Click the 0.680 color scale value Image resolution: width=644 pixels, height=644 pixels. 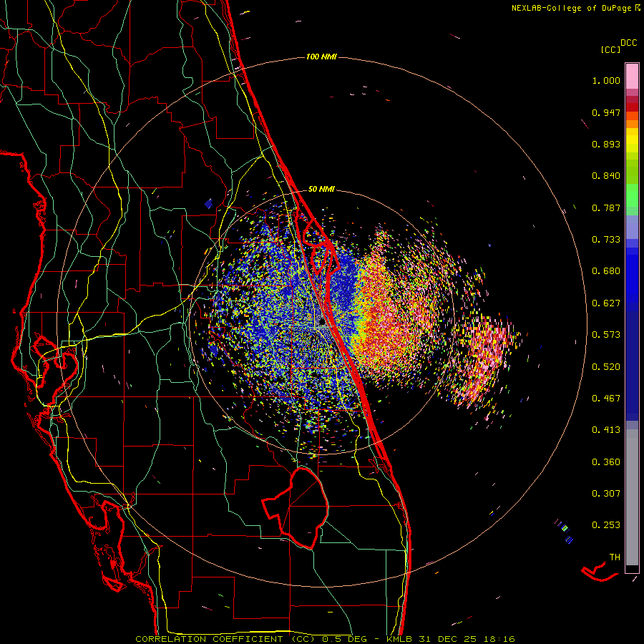tap(606, 271)
